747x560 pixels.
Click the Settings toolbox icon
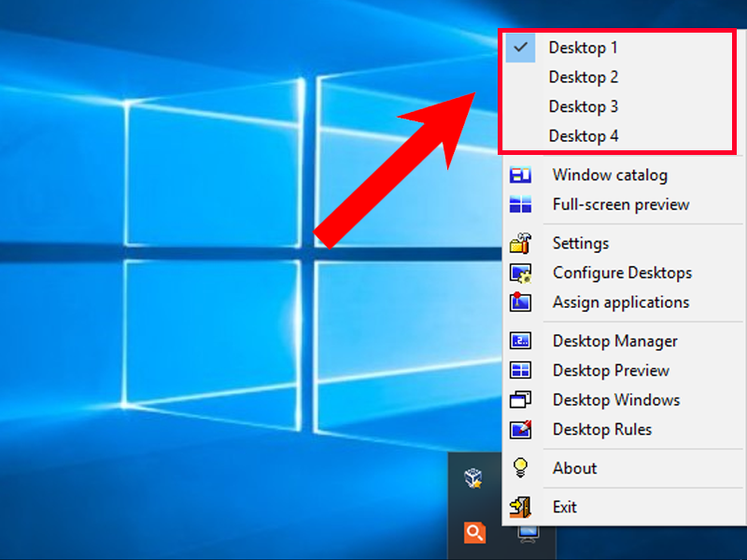(x=520, y=243)
